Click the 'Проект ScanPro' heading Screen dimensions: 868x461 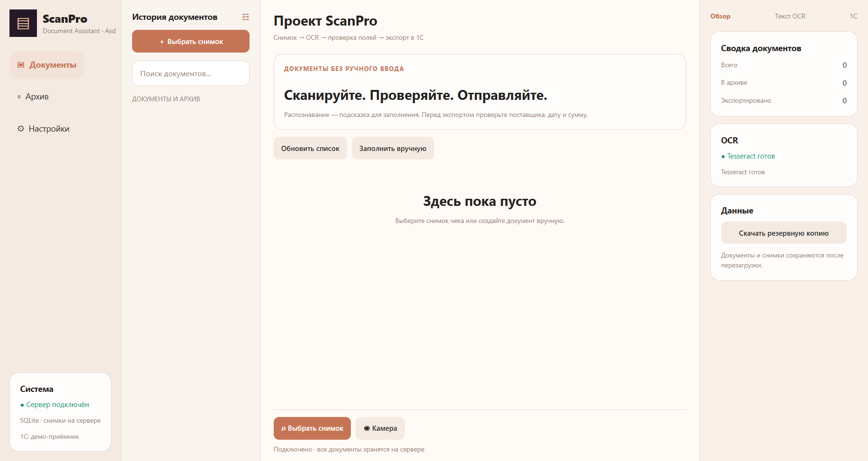(x=325, y=21)
